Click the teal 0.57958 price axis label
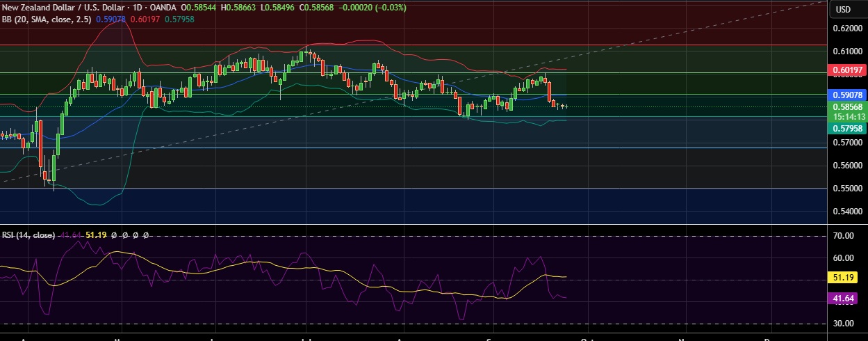 point(847,129)
